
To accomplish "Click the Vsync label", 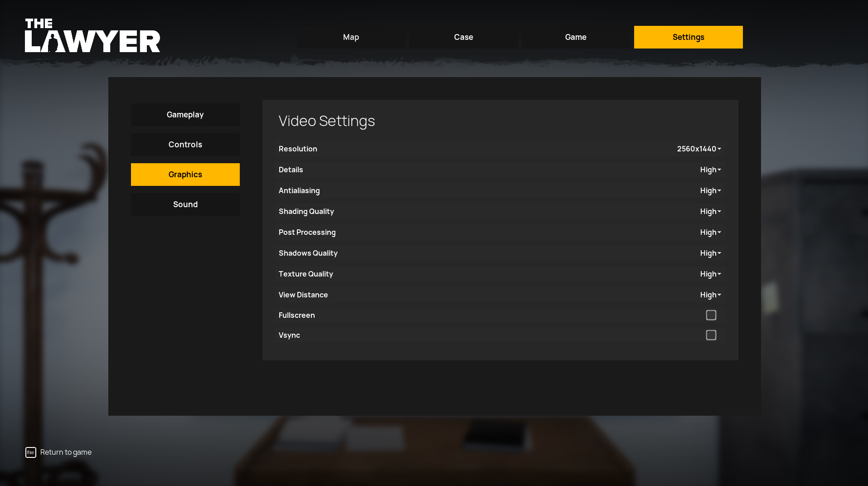I will click(x=289, y=335).
